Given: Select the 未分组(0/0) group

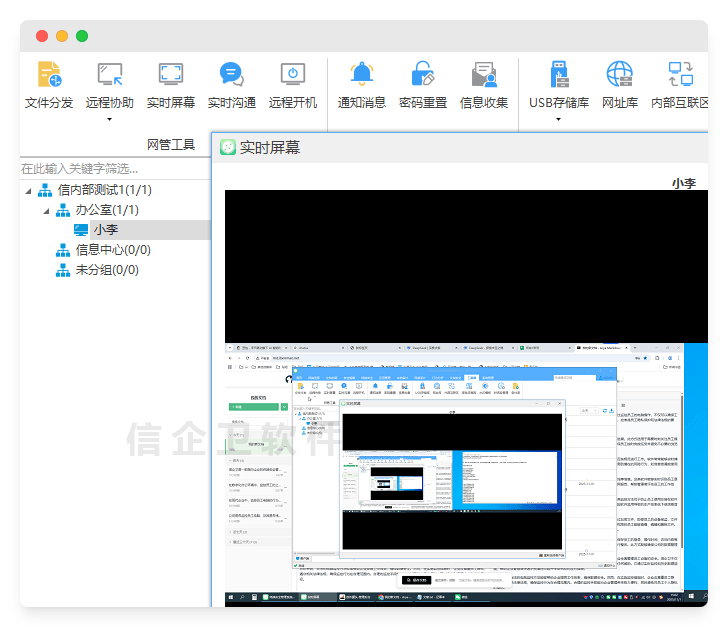Looking at the screenshot, I should tap(107, 270).
